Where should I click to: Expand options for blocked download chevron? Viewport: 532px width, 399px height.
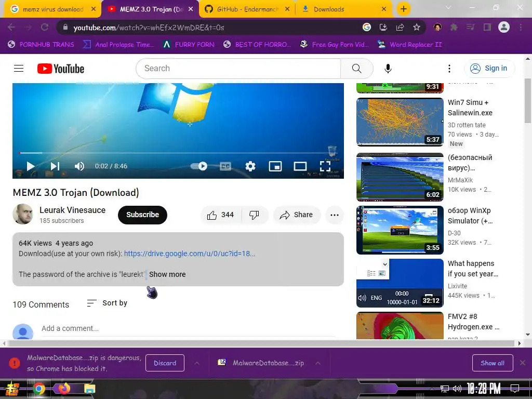(197, 363)
